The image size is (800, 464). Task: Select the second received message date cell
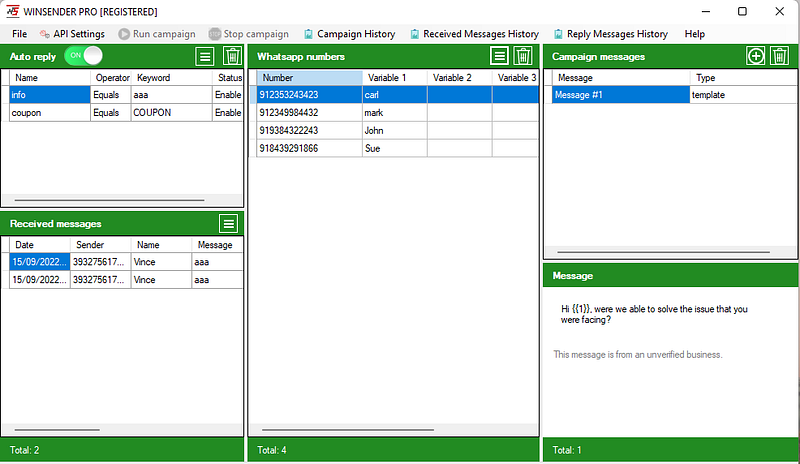coord(39,280)
